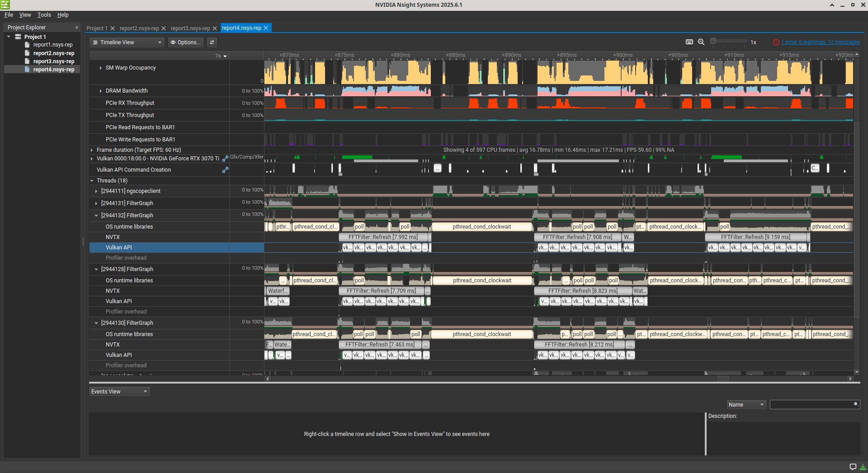
Task: Click the timeline zoom slider handle
Action: 713,42
